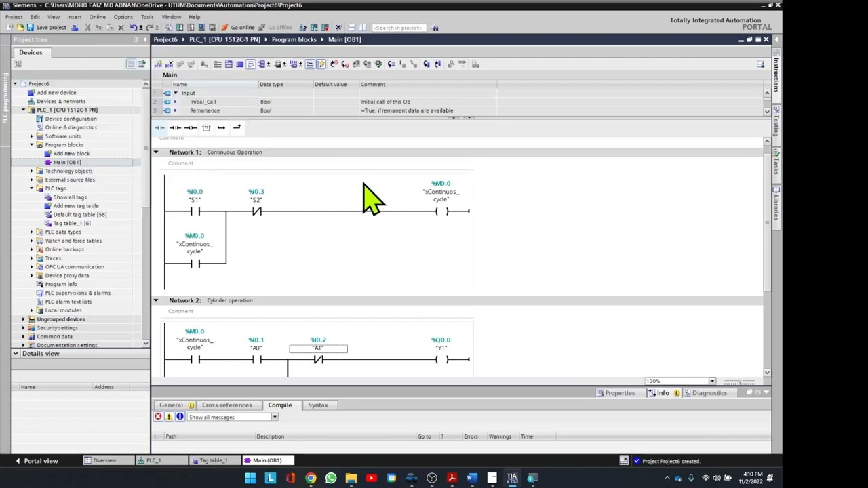Toggle network comments display icon
This screenshot has height=488, width=868.
click(x=310, y=64)
